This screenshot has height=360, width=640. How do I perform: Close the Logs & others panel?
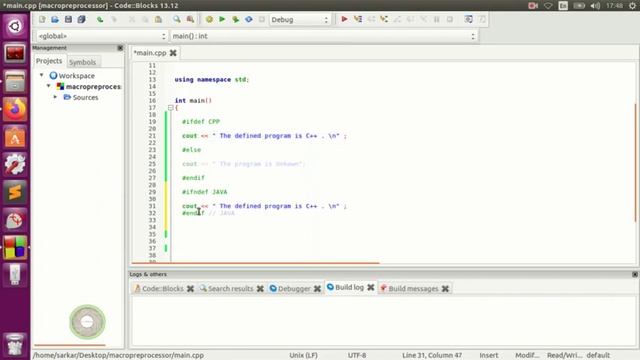tap(635, 274)
